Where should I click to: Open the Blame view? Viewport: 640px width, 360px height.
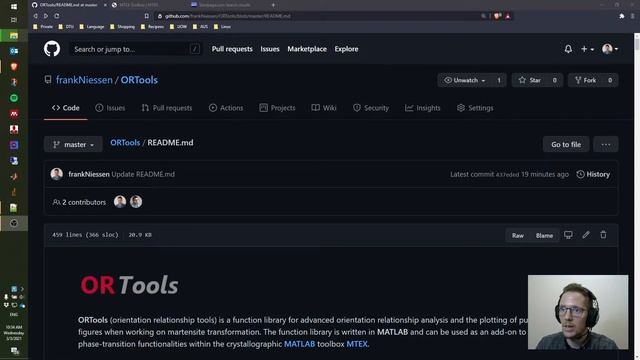(544, 236)
